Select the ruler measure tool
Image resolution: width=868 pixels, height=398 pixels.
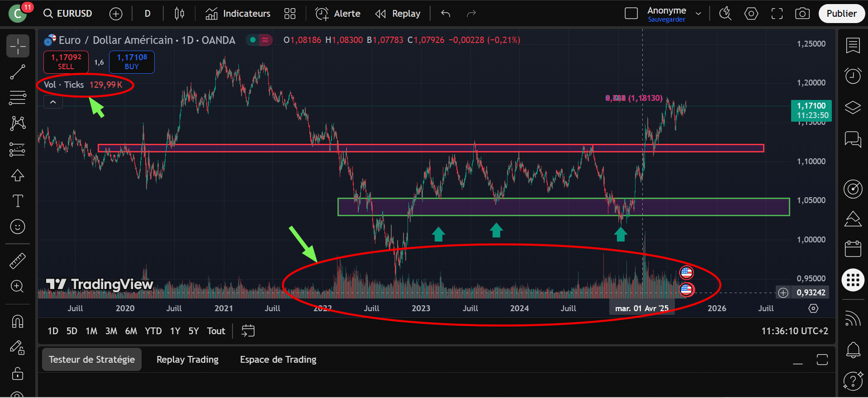(x=18, y=261)
